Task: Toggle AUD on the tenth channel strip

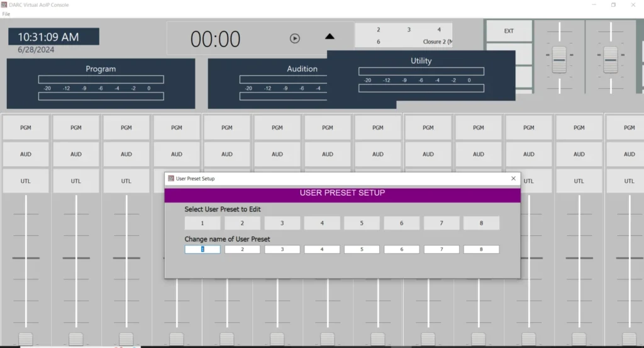Action: [479, 154]
